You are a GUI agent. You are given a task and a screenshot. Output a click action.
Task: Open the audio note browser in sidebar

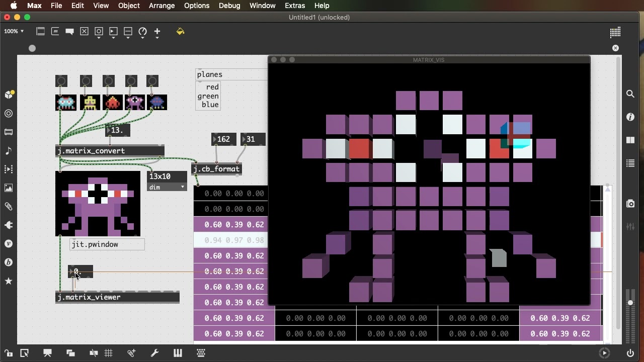[x=9, y=151]
